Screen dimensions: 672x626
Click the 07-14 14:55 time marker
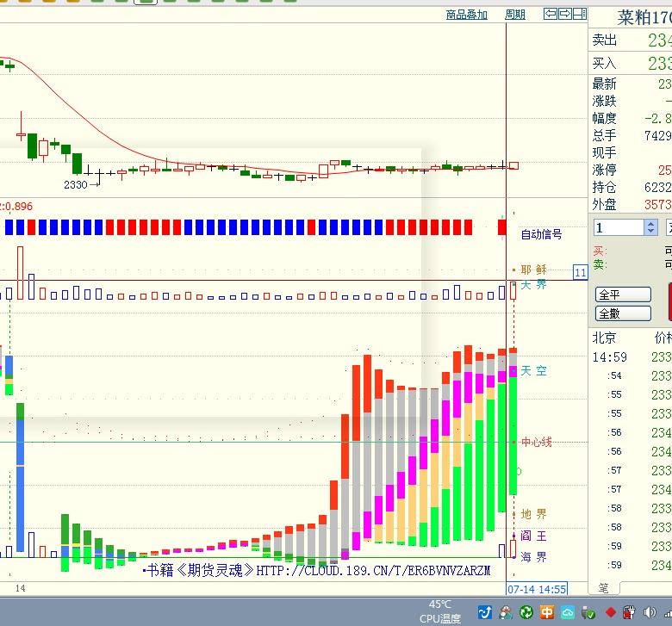(537, 589)
